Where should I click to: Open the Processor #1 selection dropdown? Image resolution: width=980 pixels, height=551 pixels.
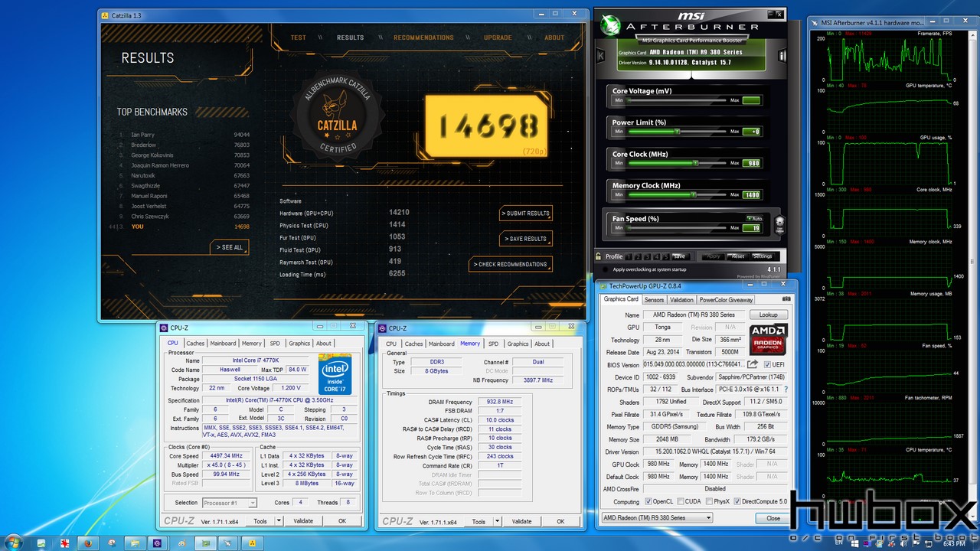(230, 503)
